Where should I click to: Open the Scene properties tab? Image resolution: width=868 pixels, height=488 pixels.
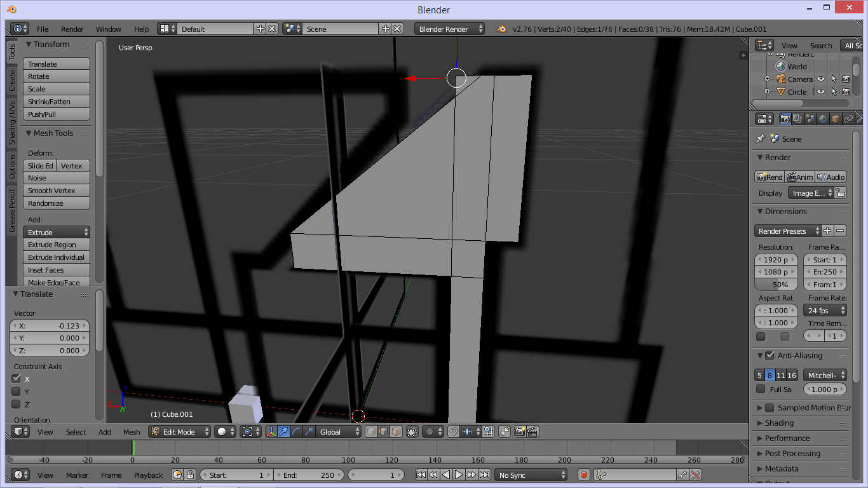pyautogui.click(x=810, y=119)
